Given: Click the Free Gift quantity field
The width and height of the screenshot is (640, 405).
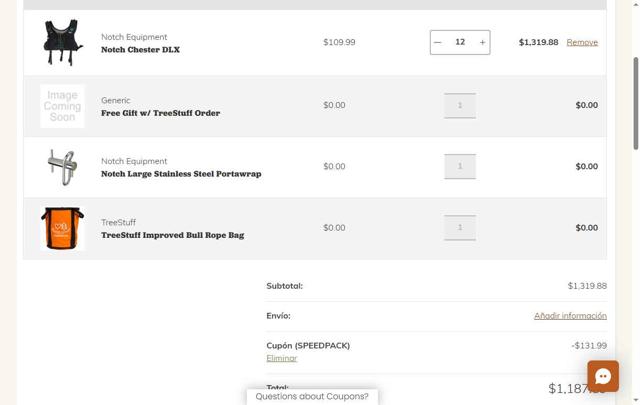Looking at the screenshot, I should [x=460, y=105].
